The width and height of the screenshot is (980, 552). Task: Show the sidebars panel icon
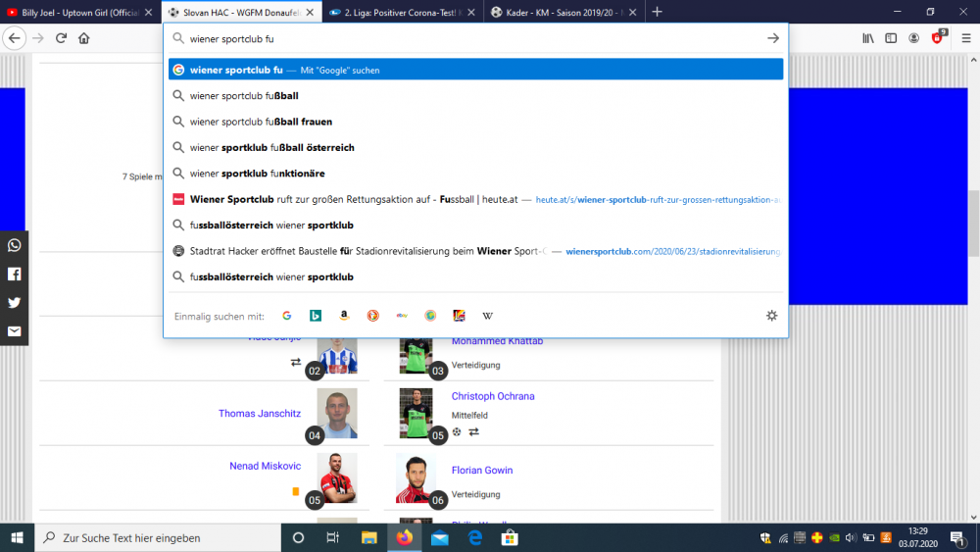pos(891,38)
